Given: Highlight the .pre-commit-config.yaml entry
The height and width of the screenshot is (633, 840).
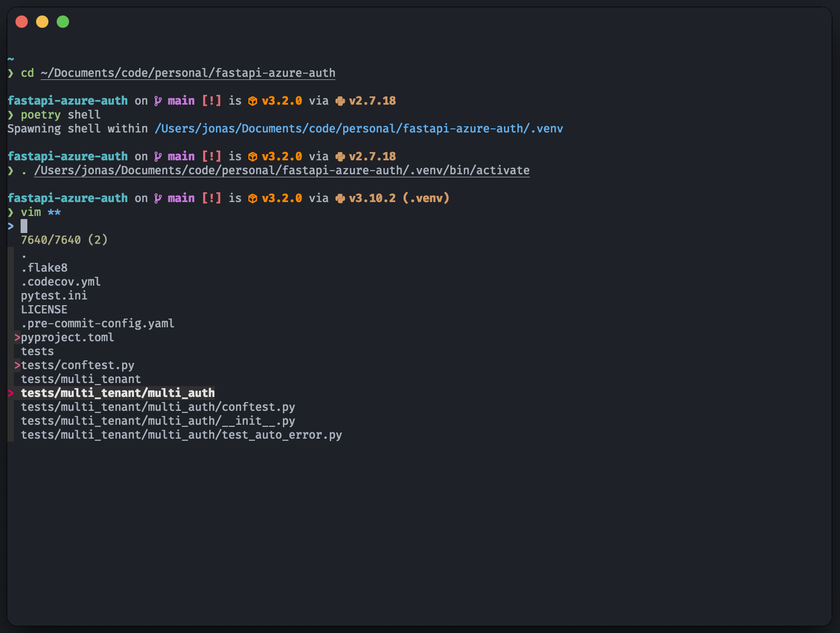Looking at the screenshot, I should (97, 324).
